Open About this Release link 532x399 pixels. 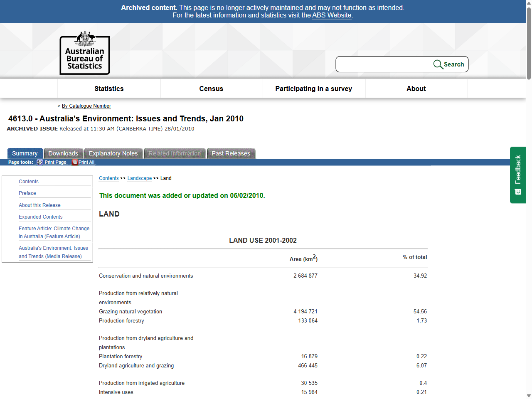39,205
